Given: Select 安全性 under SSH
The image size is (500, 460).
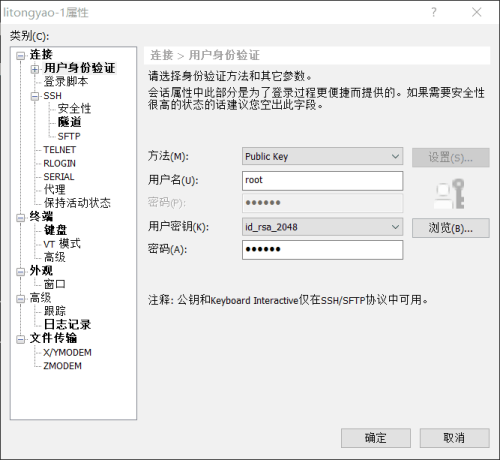Looking at the screenshot, I should [74, 109].
